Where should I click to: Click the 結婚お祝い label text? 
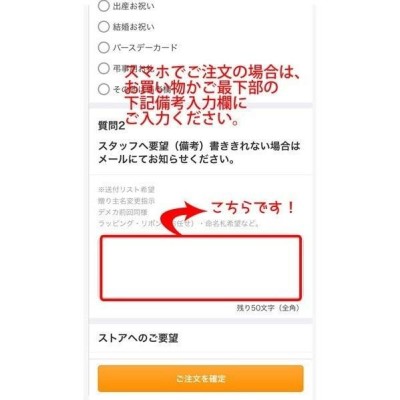point(133,27)
